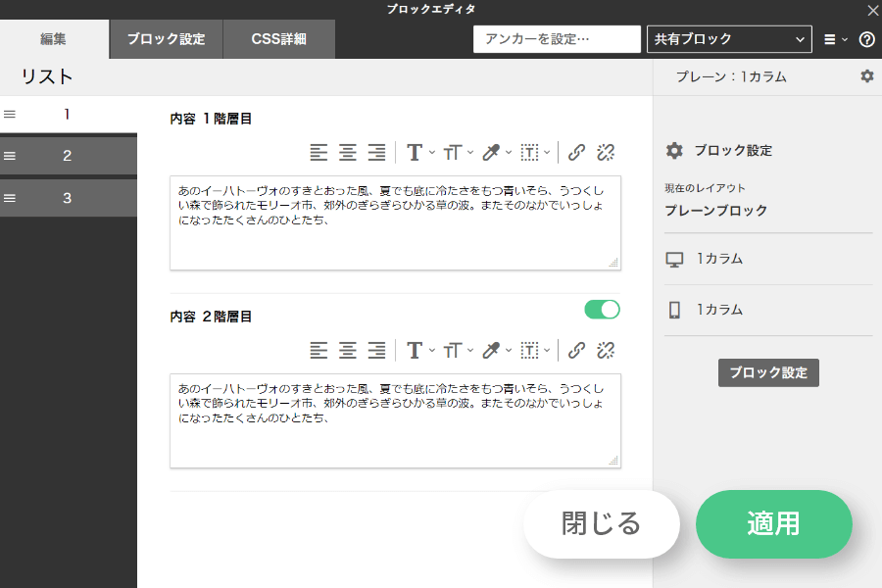
Task: Click the アンカーを設定 input field
Action: tap(556, 39)
